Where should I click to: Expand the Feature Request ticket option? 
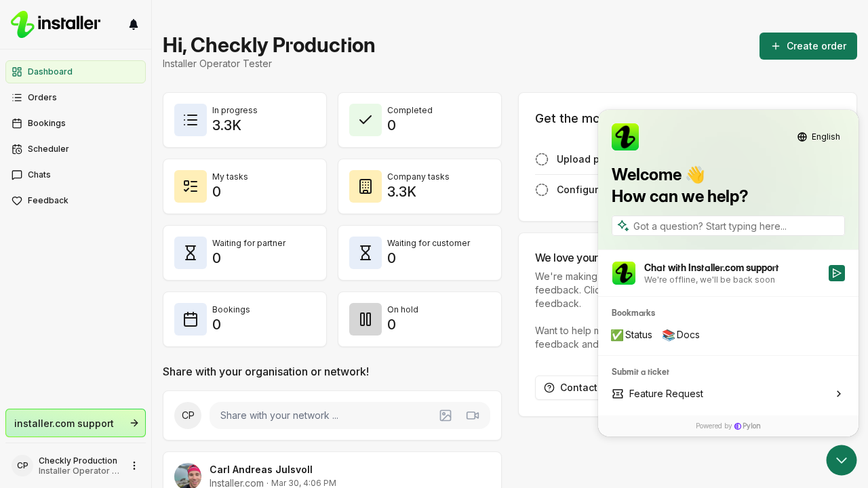click(728, 394)
